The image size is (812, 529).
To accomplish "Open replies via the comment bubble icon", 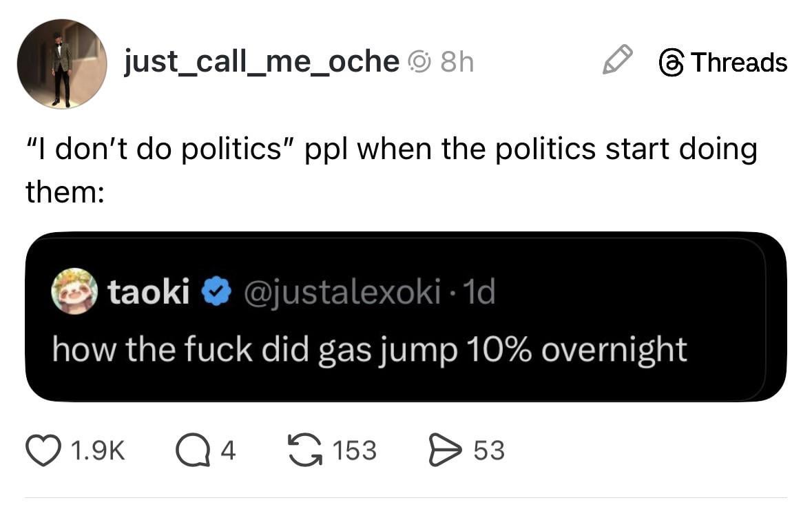I will (194, 450).
